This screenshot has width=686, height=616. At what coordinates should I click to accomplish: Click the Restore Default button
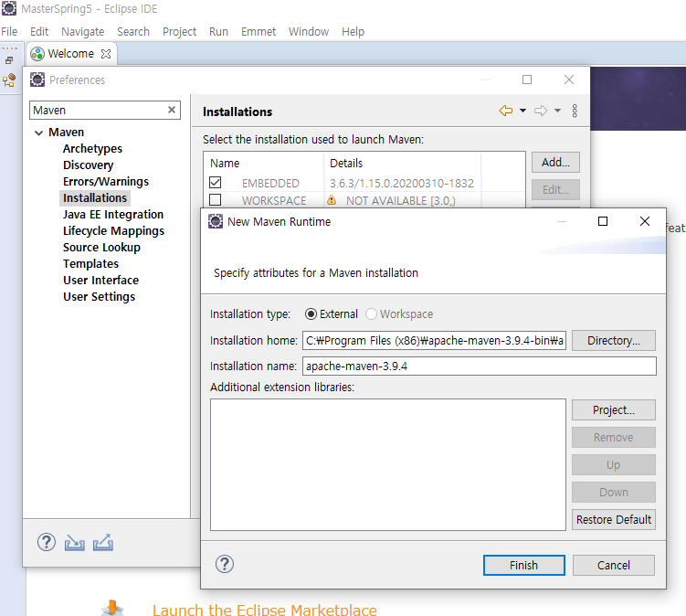(613, 519)
